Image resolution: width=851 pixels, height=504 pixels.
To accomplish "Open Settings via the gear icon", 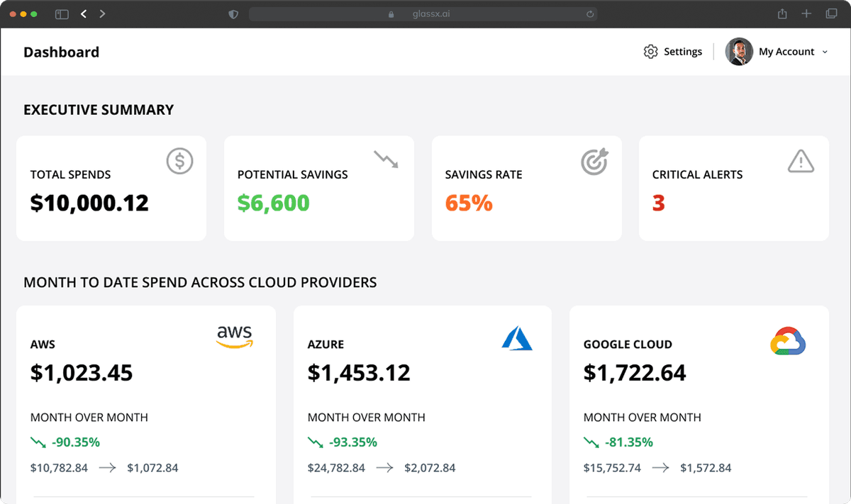I will pyautogui.click(x=650, y=52).
